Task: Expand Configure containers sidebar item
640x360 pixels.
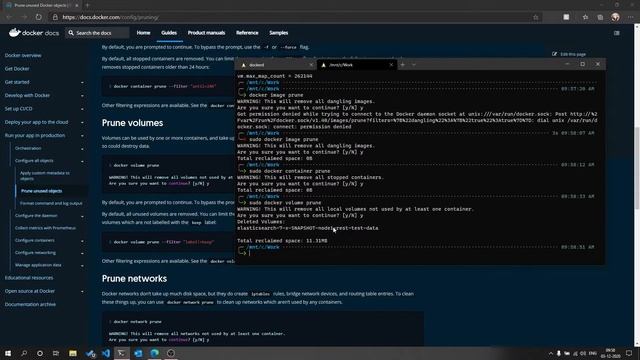Action: tap(82, 241)
